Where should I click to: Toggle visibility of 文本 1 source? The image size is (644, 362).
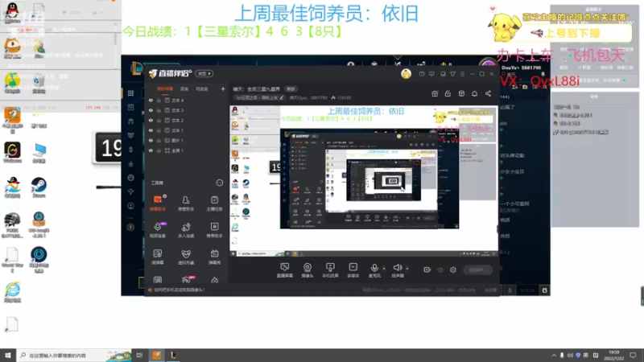point(151,130)
